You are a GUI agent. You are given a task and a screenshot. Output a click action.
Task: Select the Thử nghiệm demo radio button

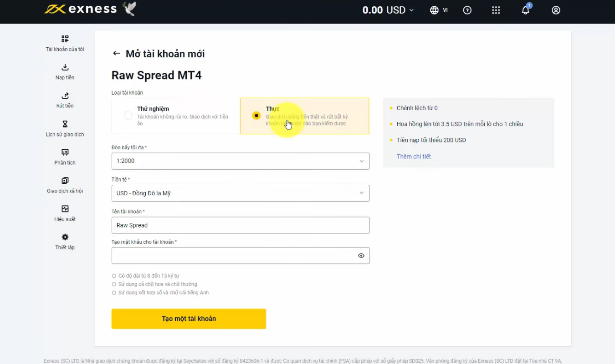128,116
